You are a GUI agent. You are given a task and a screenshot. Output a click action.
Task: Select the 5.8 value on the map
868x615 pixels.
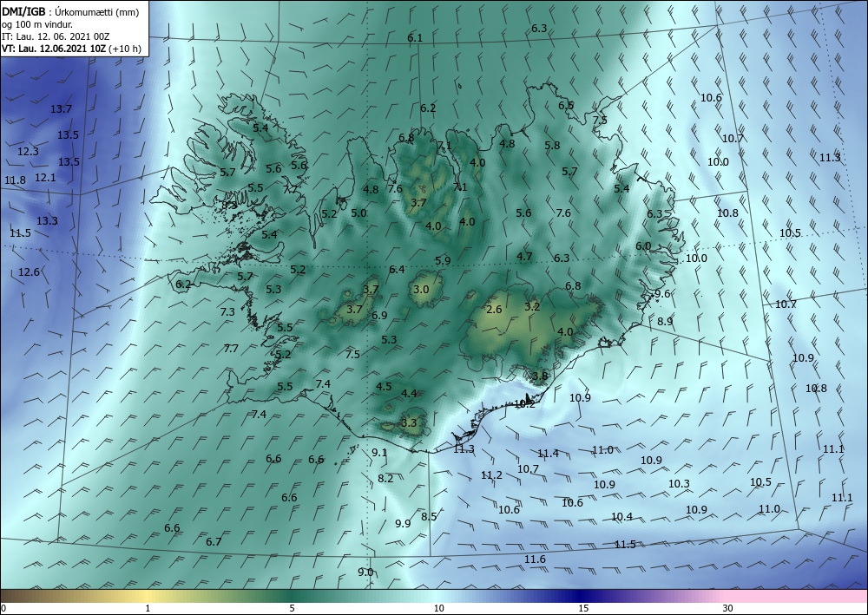[552, 146]
